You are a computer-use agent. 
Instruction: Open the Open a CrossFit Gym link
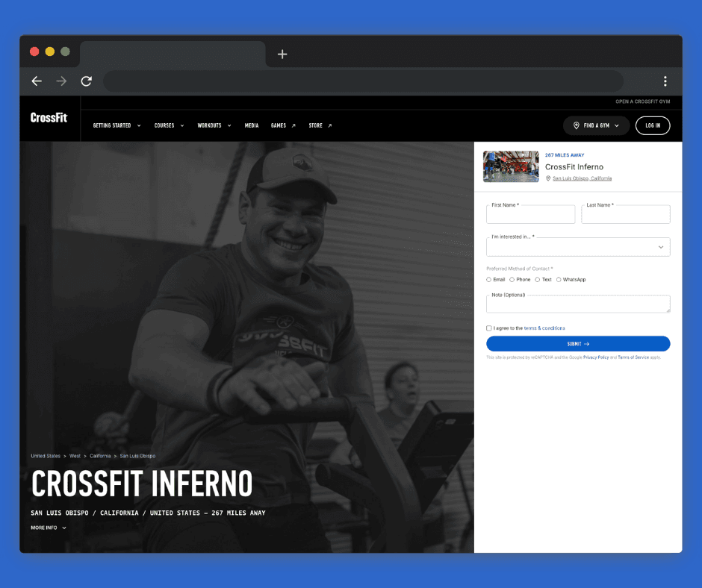point(642,101)
